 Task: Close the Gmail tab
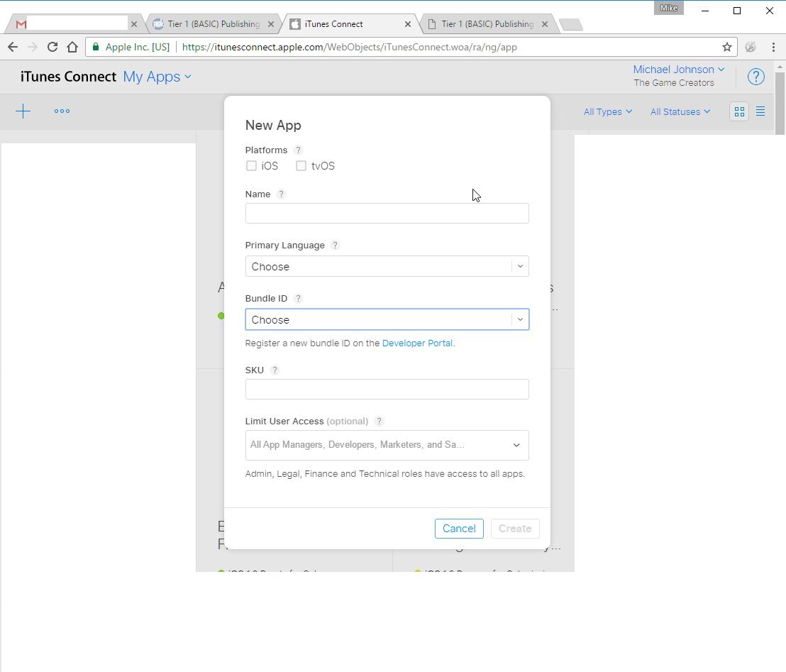[x=134, y=24]
